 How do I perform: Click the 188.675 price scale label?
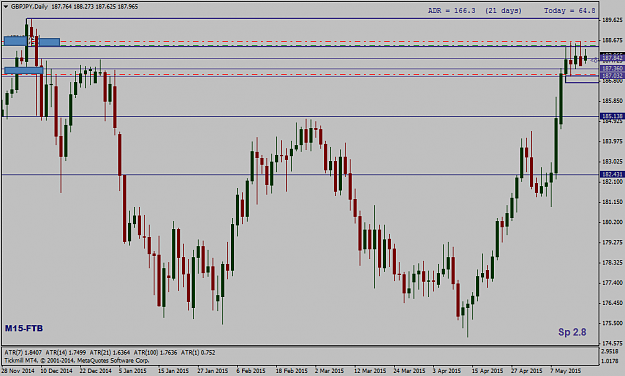click(x=613, y=40)
